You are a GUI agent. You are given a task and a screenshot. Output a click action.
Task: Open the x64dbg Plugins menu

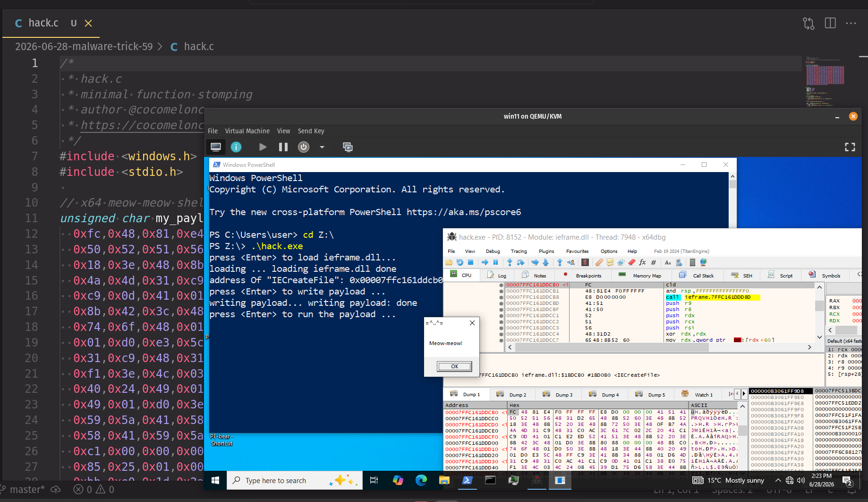pos(546,251)
